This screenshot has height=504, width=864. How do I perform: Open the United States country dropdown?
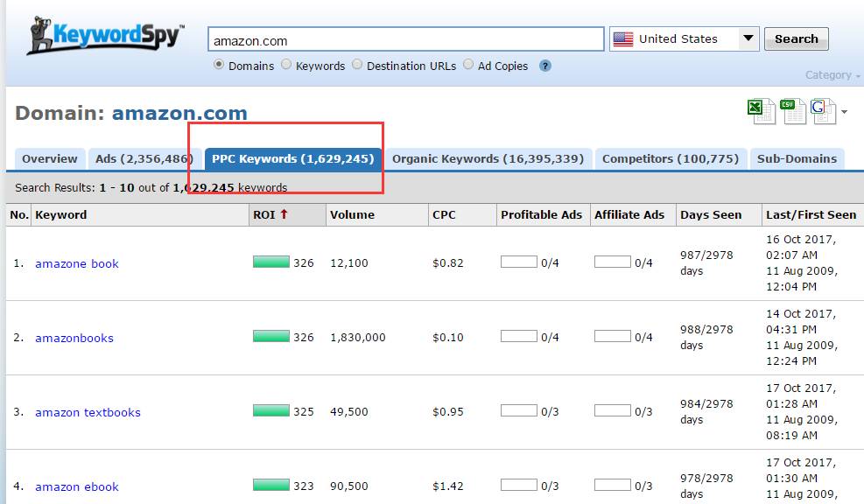click(684, 39)
